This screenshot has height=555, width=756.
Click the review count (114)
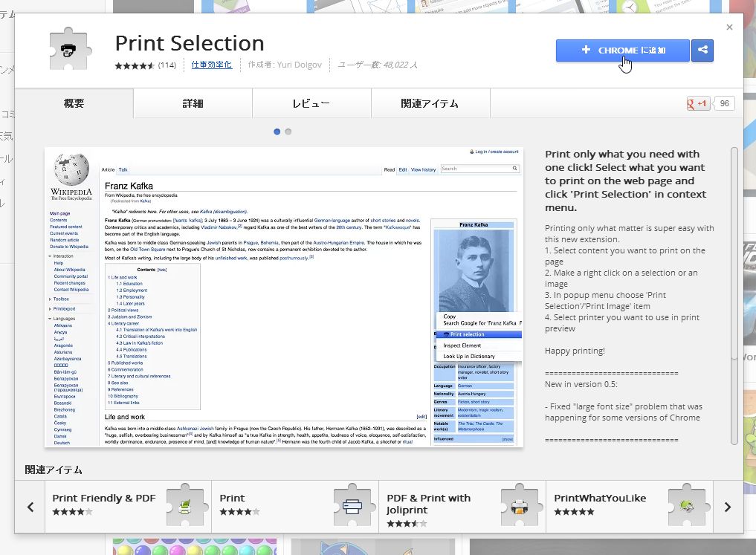[167, 65]
